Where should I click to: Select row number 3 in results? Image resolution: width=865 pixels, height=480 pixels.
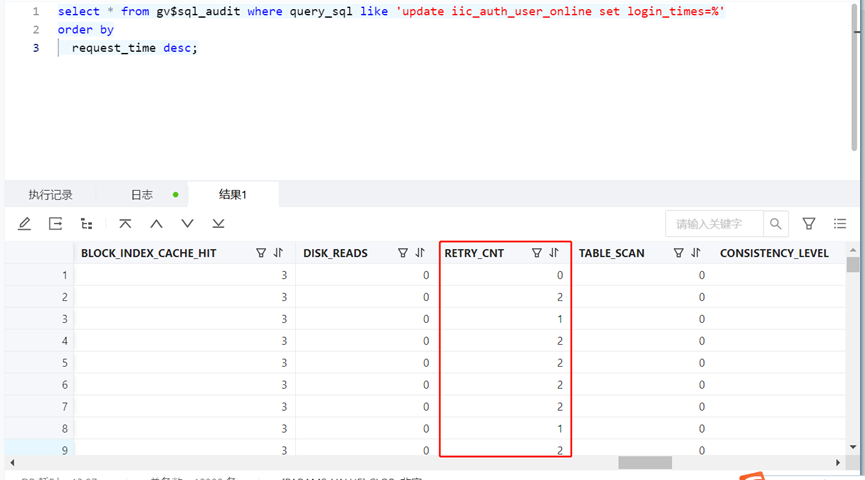(39, 319)
